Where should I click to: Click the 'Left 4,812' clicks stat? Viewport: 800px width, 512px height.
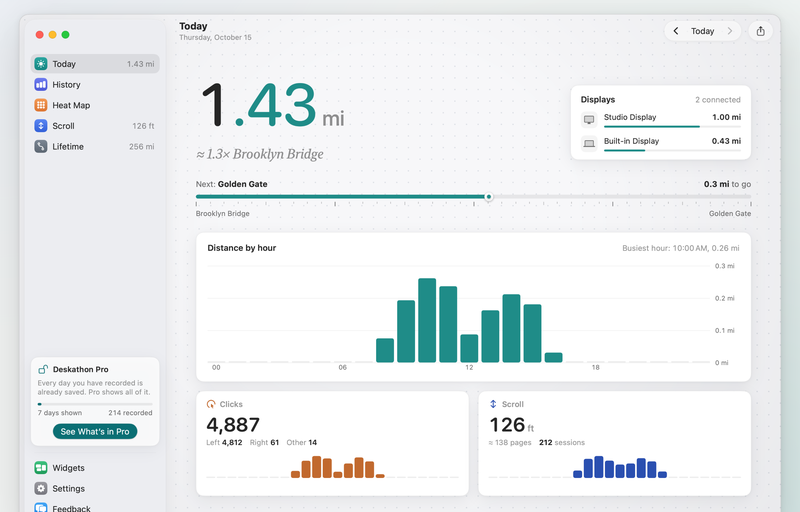coord(224,443)
